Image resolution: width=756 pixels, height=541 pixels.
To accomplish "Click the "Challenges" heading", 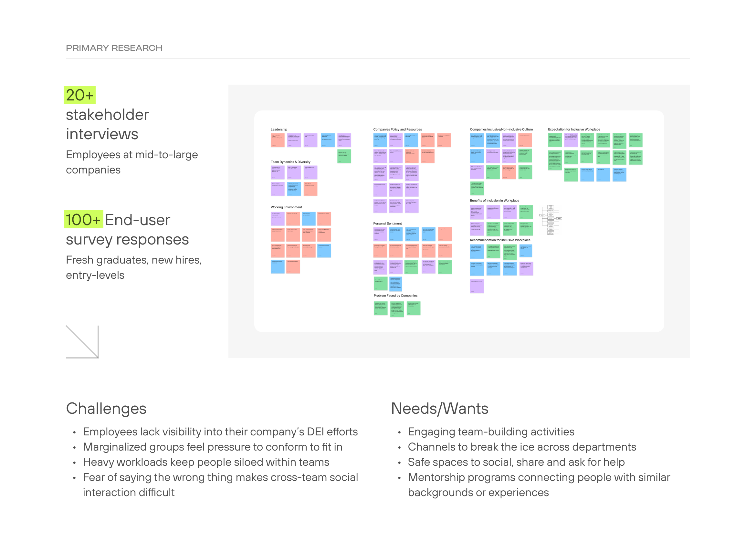I will [106, 409].
